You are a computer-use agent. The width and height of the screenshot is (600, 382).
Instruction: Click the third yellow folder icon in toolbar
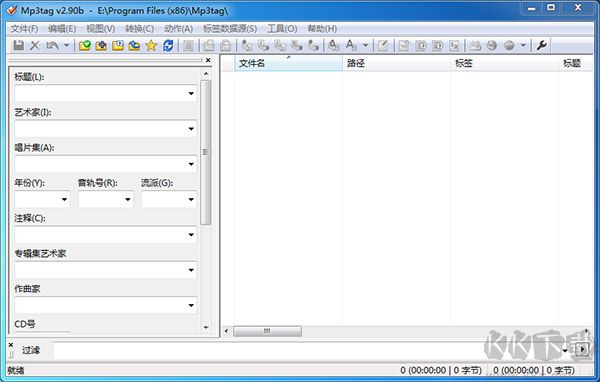tap(118, 46)
